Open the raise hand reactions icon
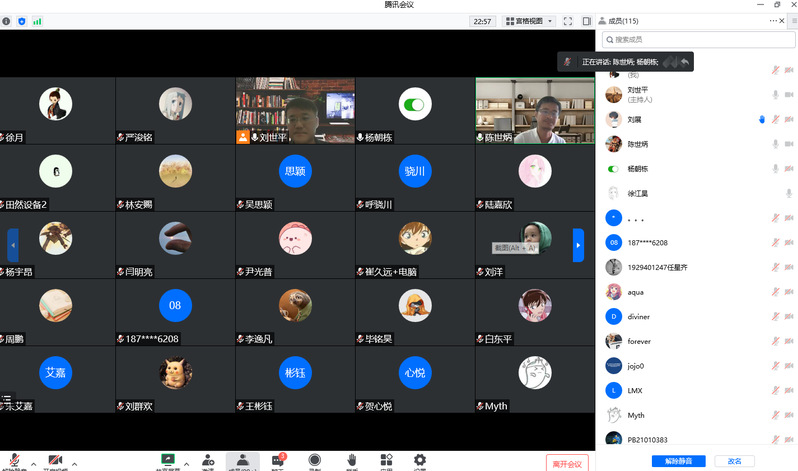The image size is (798, 471). coord(352,460)
